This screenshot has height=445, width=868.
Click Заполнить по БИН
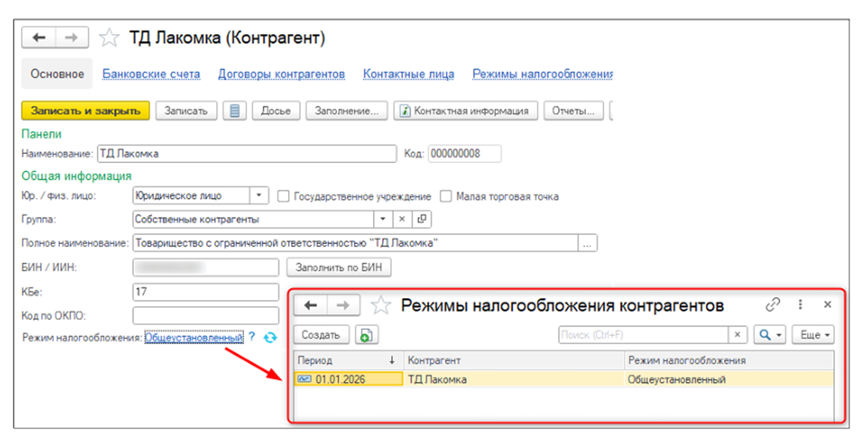pos(339,268)
